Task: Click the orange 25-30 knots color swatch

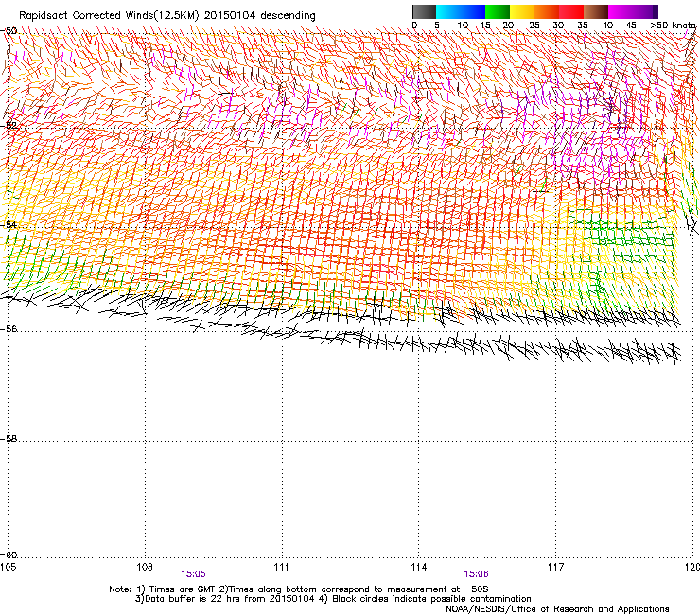Action: coord(547,11)
